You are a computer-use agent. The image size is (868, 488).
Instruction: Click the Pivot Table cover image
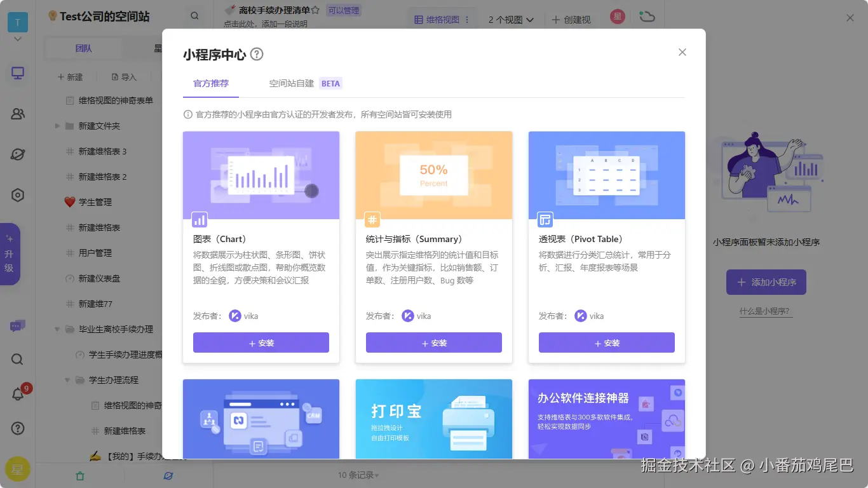[x=607, y=175]
